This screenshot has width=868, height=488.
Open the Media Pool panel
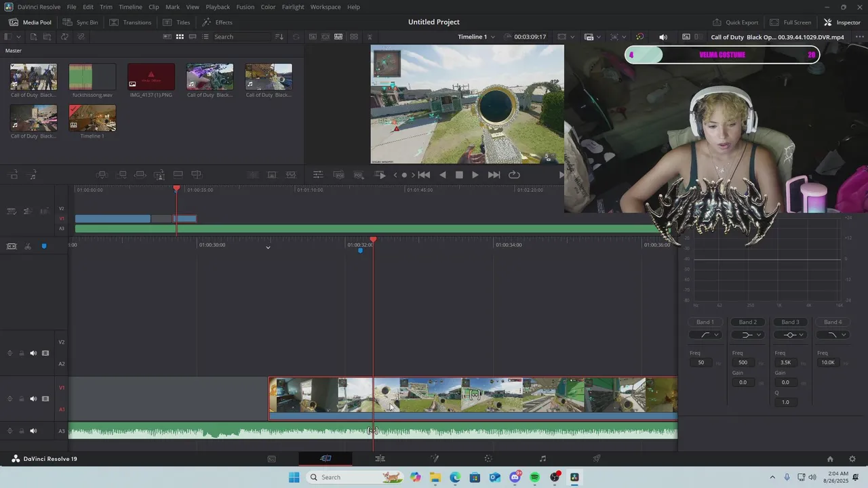click(x=31, y=22)
